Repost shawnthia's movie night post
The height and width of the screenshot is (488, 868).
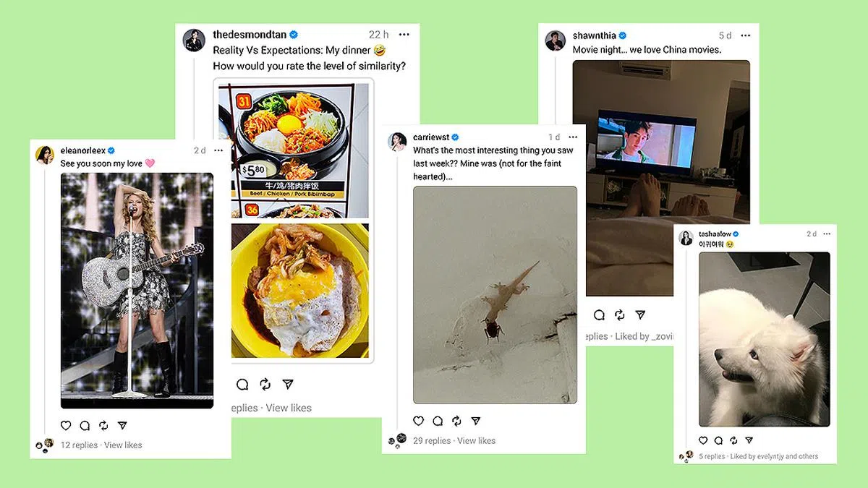[620, 315]
